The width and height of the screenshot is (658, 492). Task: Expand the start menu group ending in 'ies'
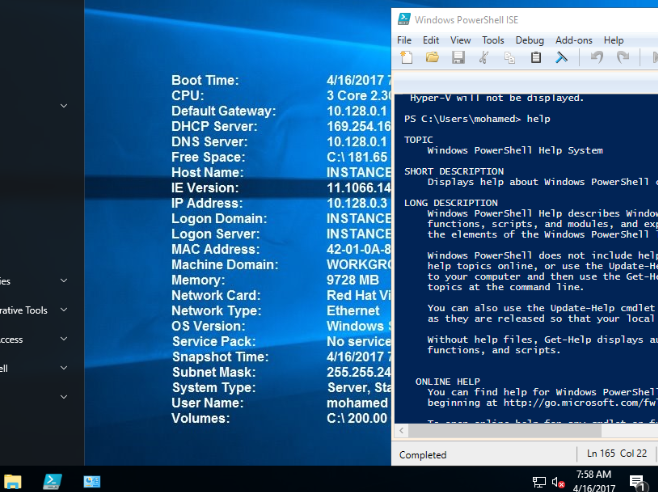64,280
